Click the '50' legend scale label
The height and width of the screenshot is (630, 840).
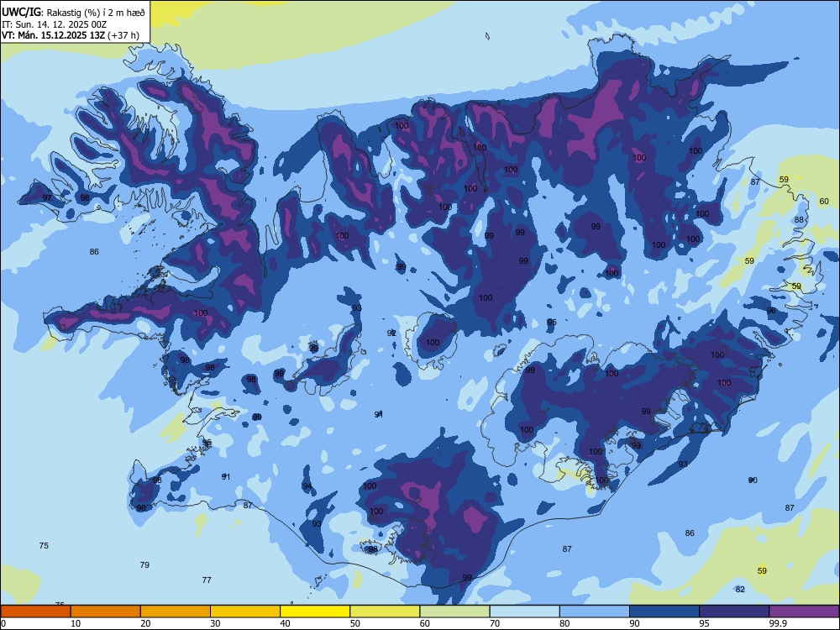coord(354,623)
